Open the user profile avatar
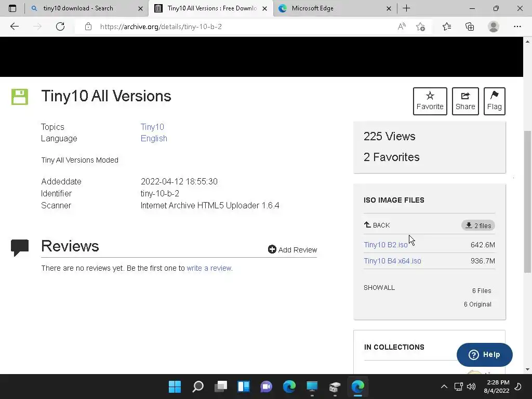Image resolution: width=532 pixels, height=399 pixels. tap(494, 26)
